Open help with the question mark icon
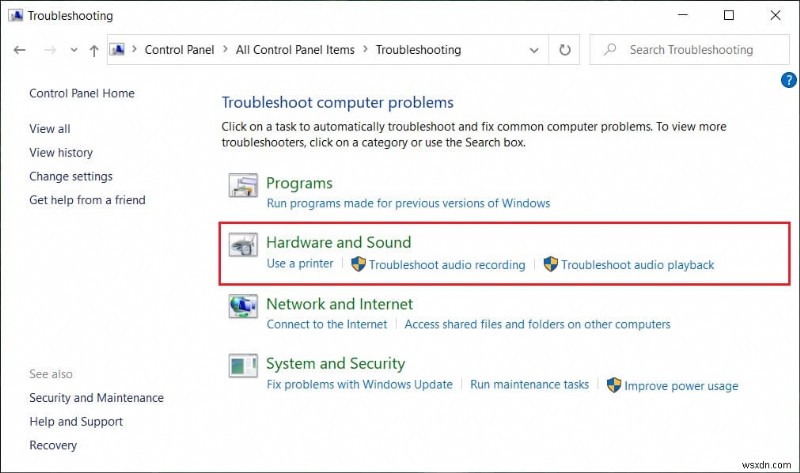 (787, 81)
